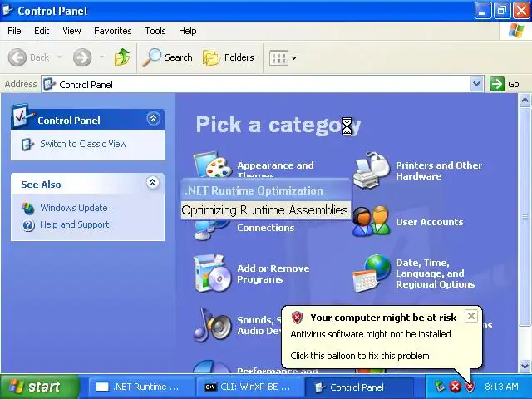Click the Windows Update icon

27,208
